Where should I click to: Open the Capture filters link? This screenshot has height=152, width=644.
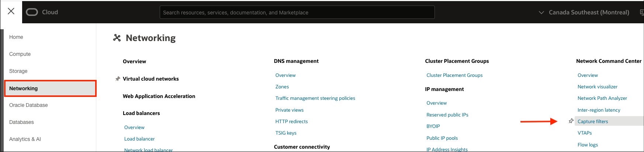[x=593, y=121]
